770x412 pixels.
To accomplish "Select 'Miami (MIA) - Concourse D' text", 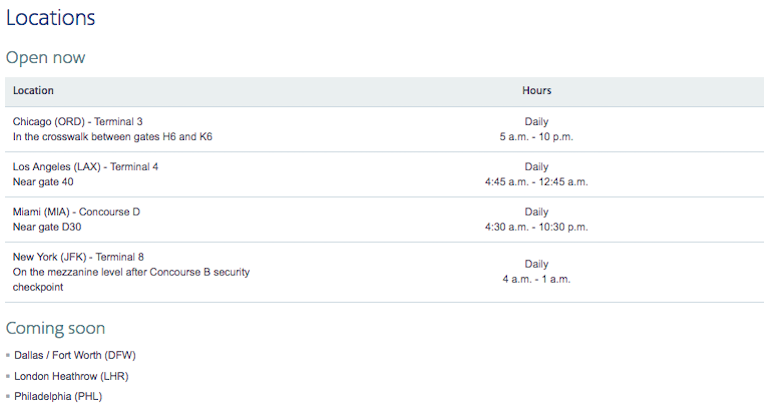I will (77, 212).
